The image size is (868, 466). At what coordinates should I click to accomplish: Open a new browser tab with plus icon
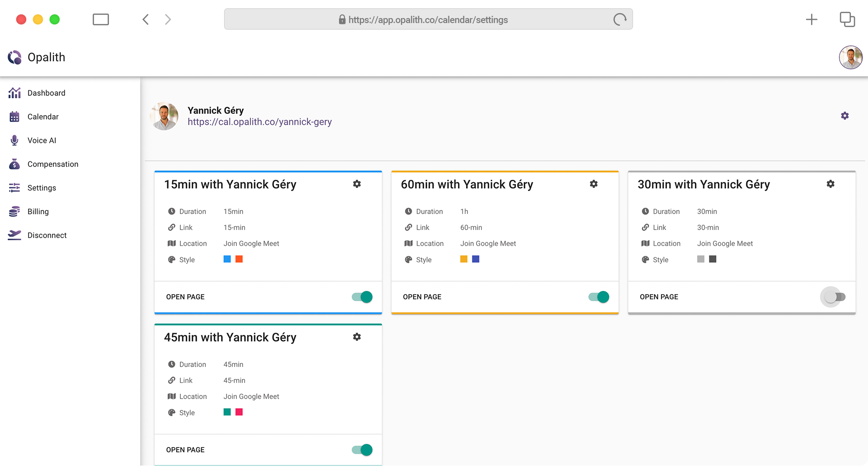[x=811, y=19]
